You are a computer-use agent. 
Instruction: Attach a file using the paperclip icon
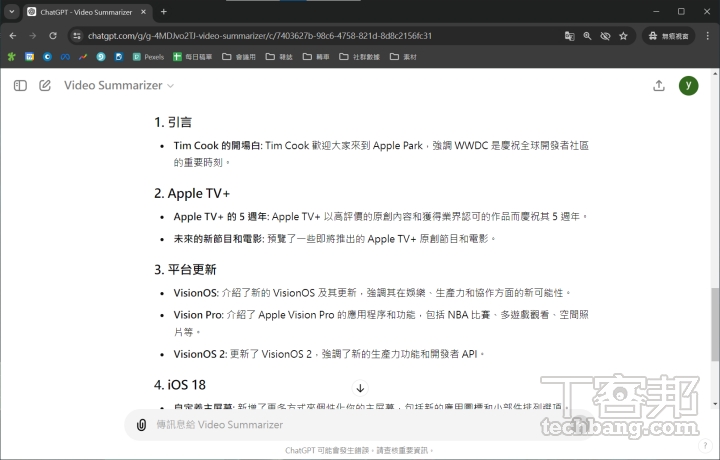[x=141, y=425]
